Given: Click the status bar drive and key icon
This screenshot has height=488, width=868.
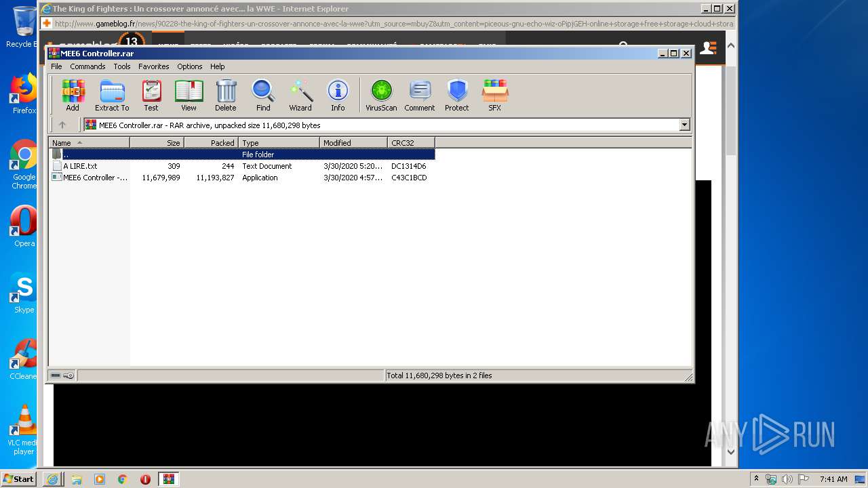Looking at the screenshot, I should [62, 375].
